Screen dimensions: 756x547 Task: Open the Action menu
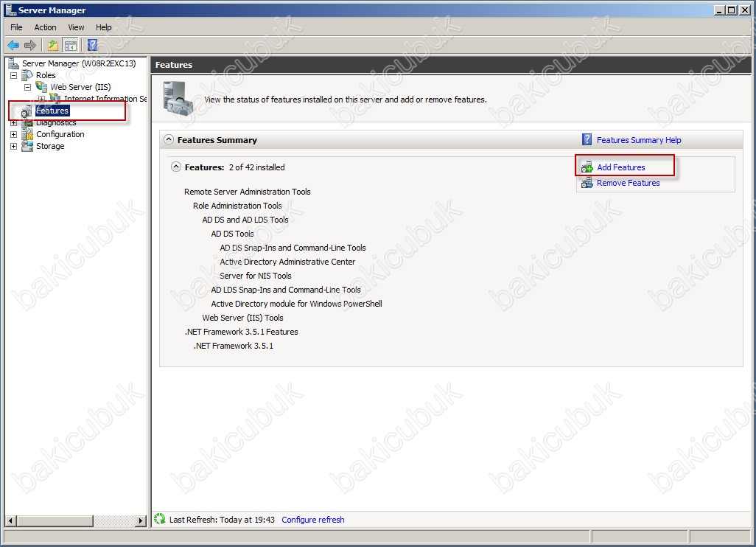coord(46,27)
